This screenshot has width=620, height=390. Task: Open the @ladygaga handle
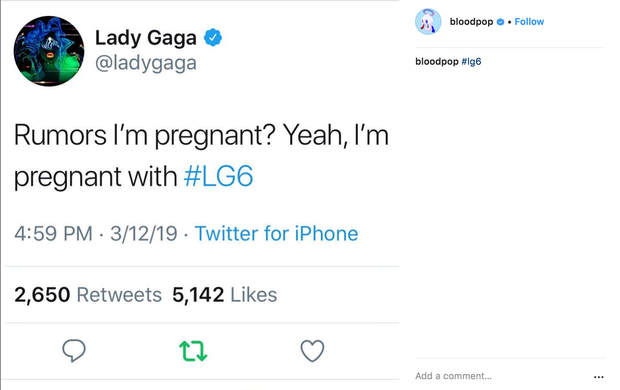coord(146,63)
